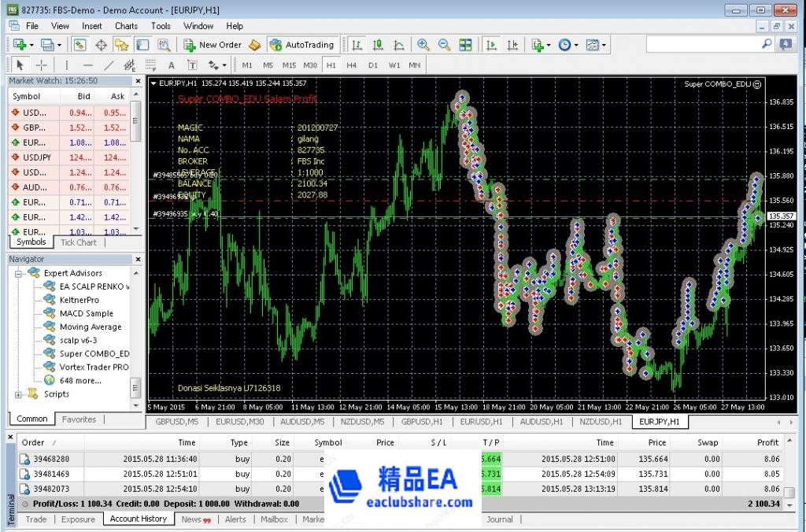
Task: Click the Zoom Out magnifier icon
Action: coord(444,45)
